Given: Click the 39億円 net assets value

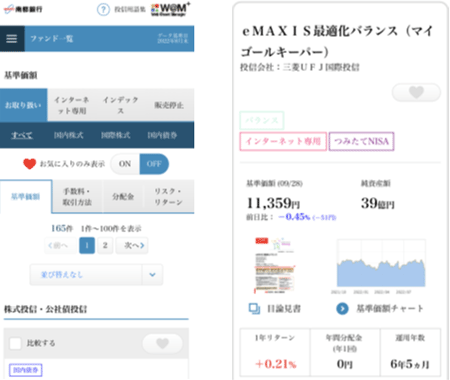Looking at the screenshot, I should point(378,203).
